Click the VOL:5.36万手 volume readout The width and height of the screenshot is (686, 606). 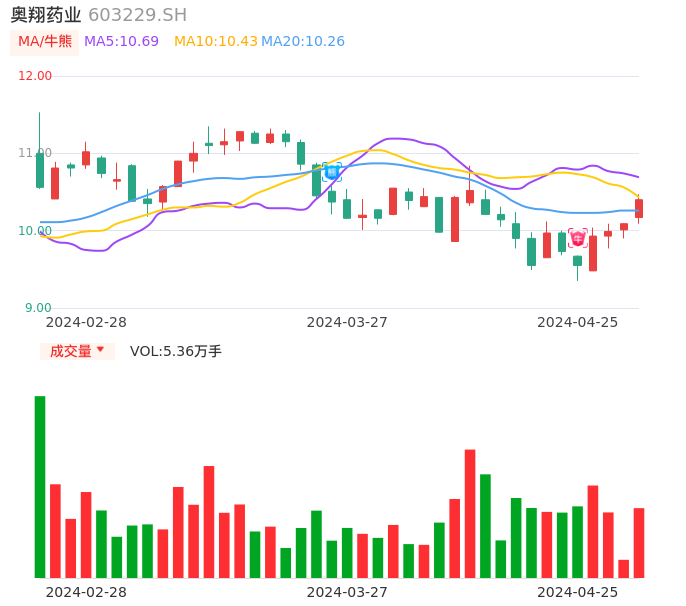[x=176, y=351]
